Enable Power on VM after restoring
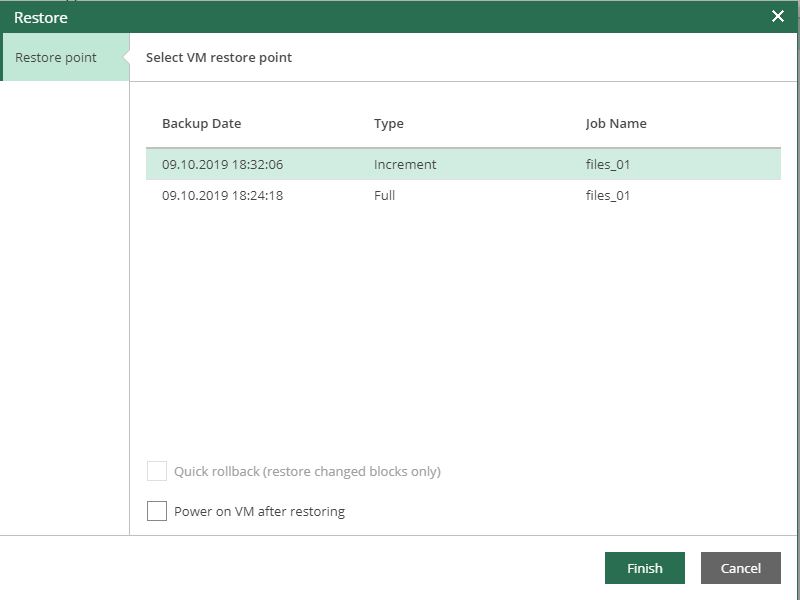 point(157,511)
